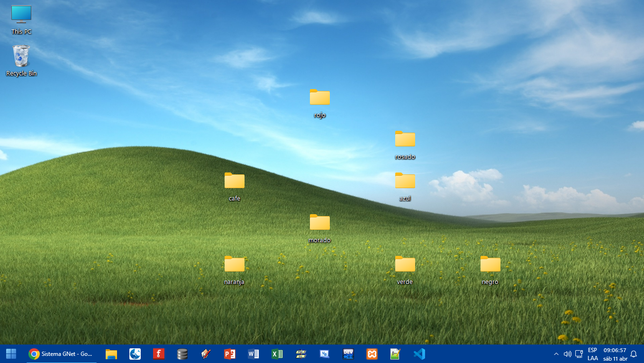Image resolution: width=644 pixels, height=363 pixels.
Task: Open the network status tray icon
Action: click(x=579, y=354)
